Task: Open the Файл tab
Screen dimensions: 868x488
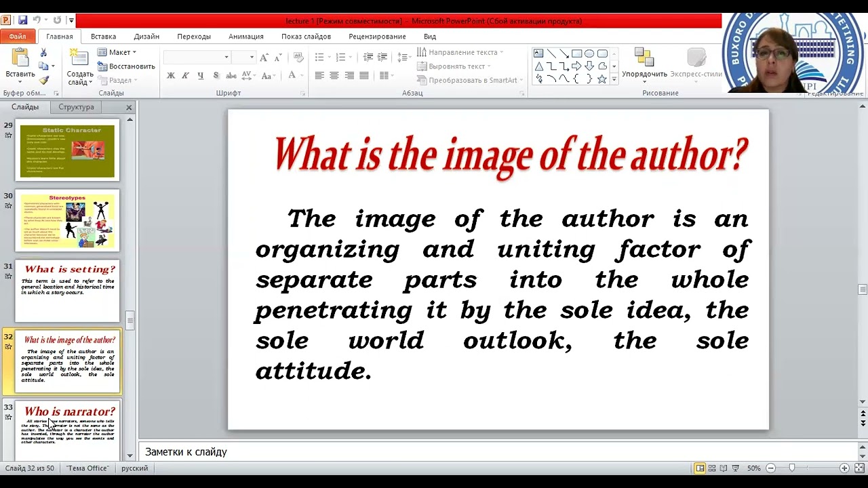Action: coord(18,37)
